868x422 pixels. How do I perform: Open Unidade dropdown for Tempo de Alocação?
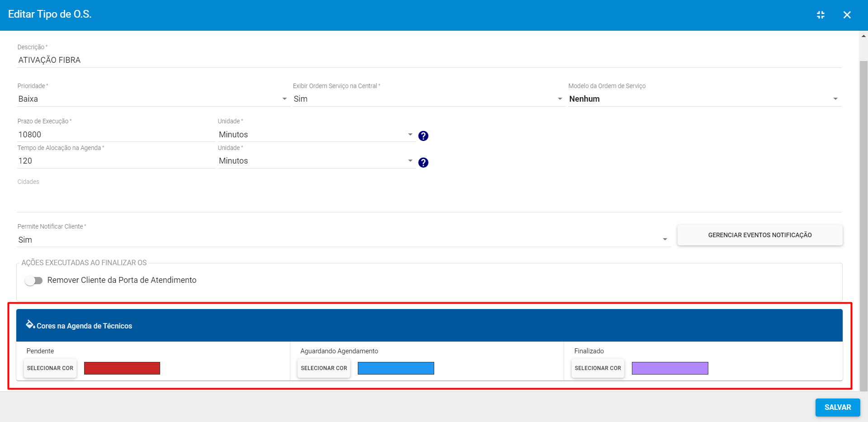pyautogui.click(x=317, y=161)
